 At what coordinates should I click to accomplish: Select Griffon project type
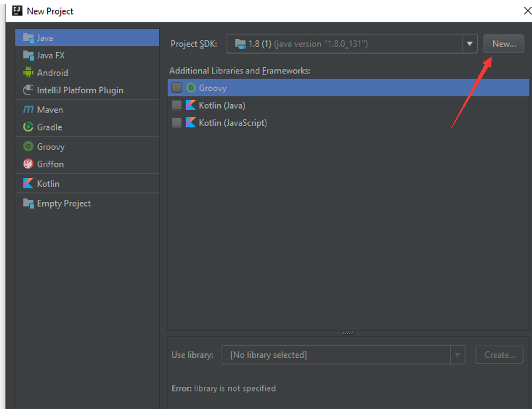(x=87, y=164)
